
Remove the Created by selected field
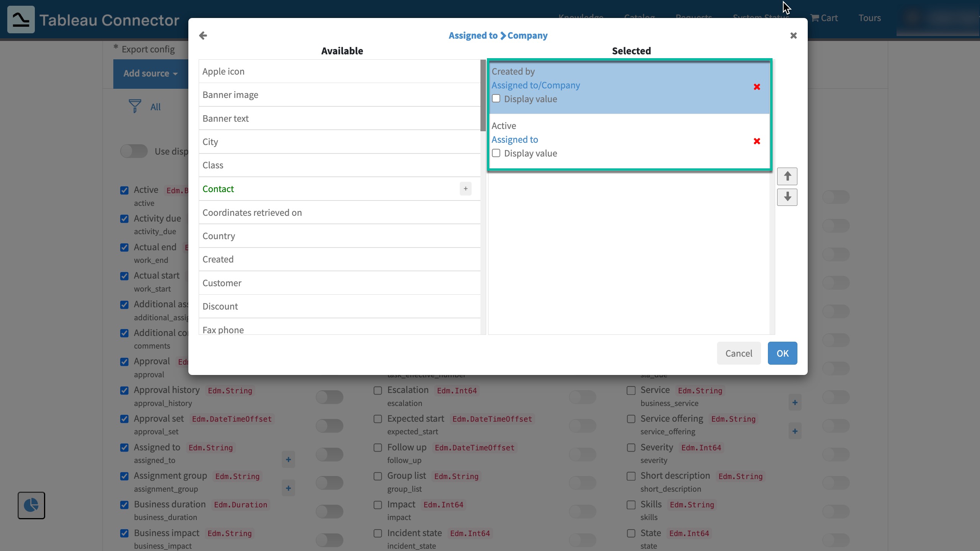(x=756, y=87)
